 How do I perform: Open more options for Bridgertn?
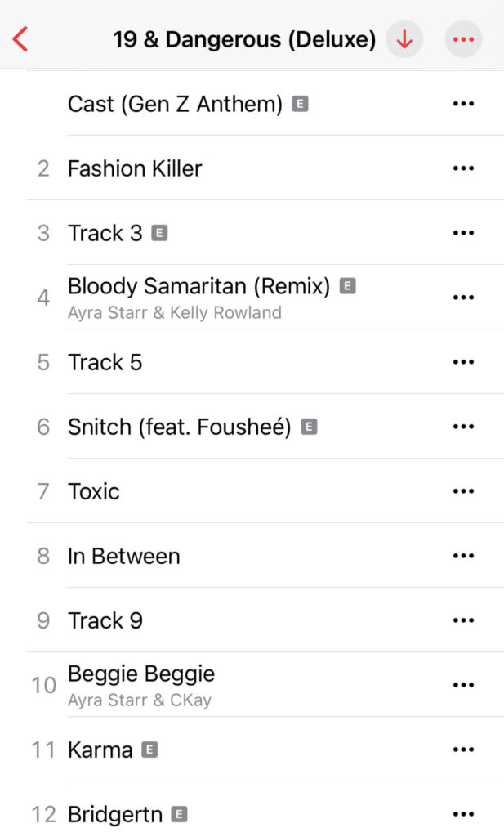463,814
